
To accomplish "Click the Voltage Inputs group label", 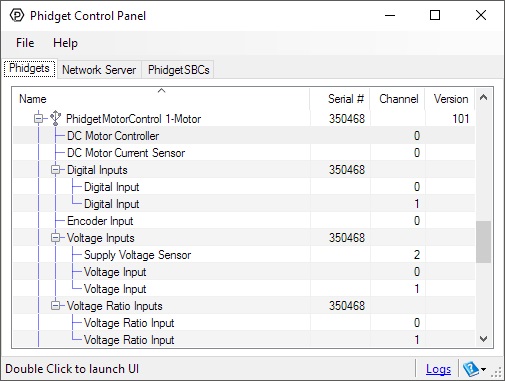I will [x=100, y=238].
